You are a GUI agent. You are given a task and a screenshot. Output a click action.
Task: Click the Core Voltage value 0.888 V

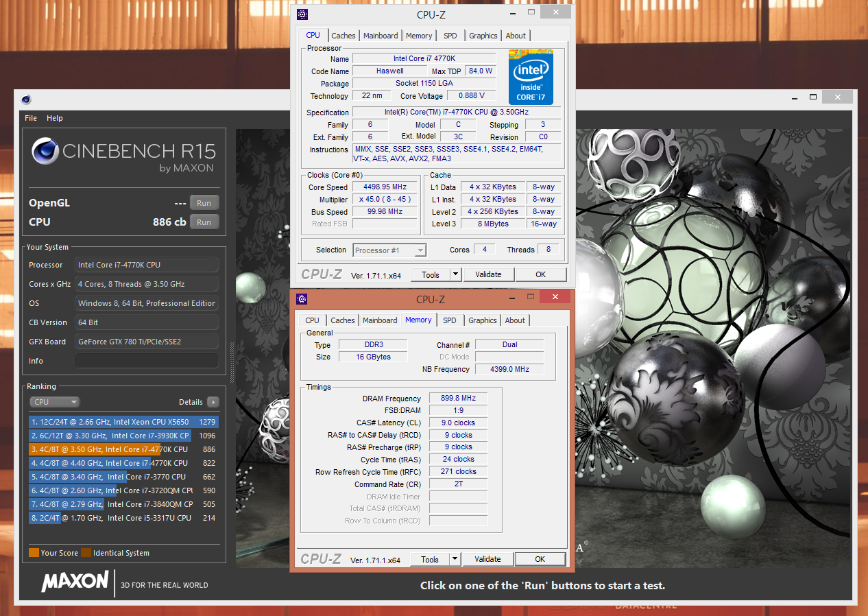pyautogui.click(x=473, y=96)
